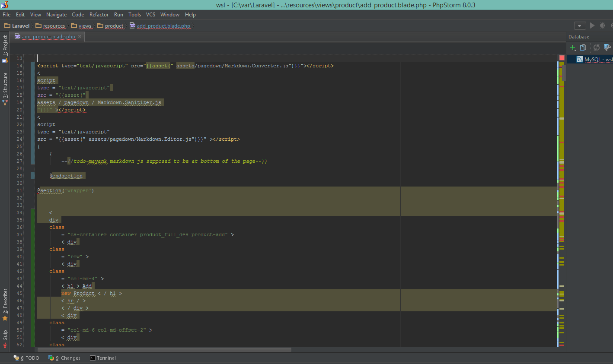
Task: Add a new data source in Database panel
Action: coord(572,47)
